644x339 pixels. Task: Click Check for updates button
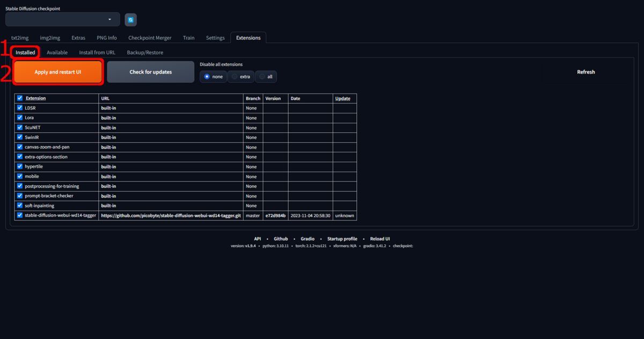[151, 72]
